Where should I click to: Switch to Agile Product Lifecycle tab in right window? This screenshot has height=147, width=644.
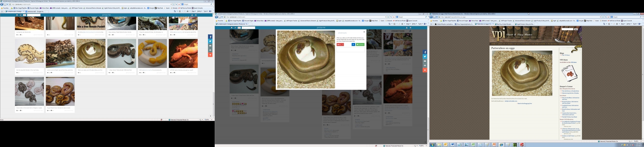click(525, 24)
